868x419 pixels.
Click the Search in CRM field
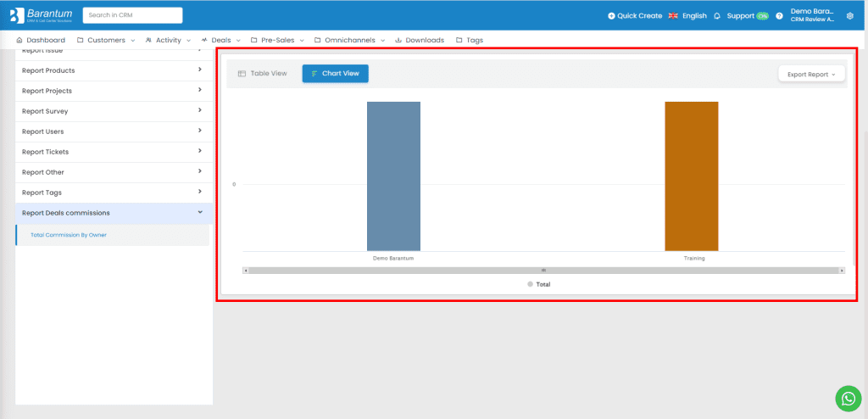click(132, 15)
